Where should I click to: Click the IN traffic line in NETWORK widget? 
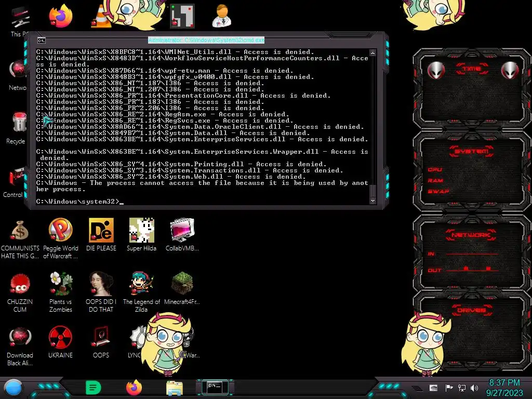(x=473, y=254)
